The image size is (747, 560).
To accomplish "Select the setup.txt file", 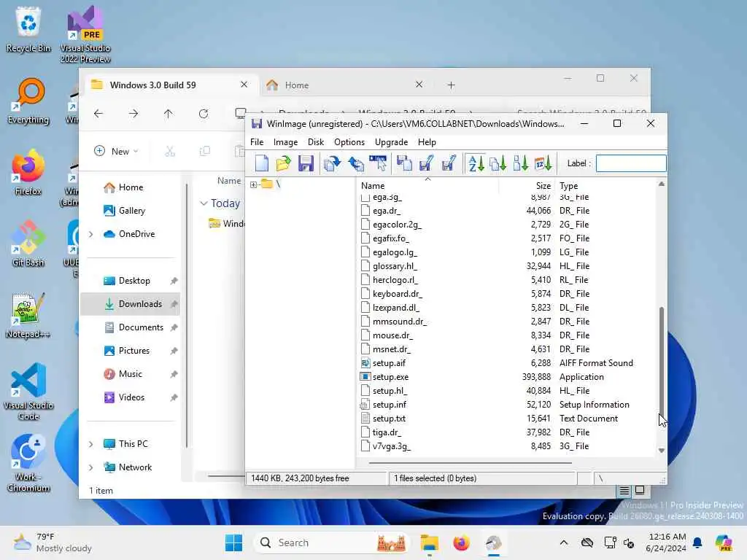I will tap(389, 418).
